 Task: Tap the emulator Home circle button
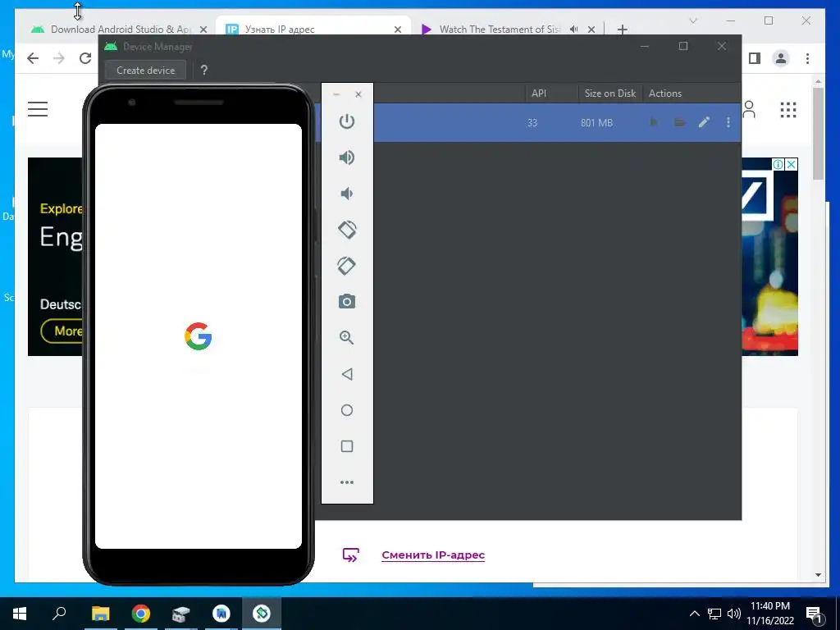pyautogui.click(x=347, y=410)
